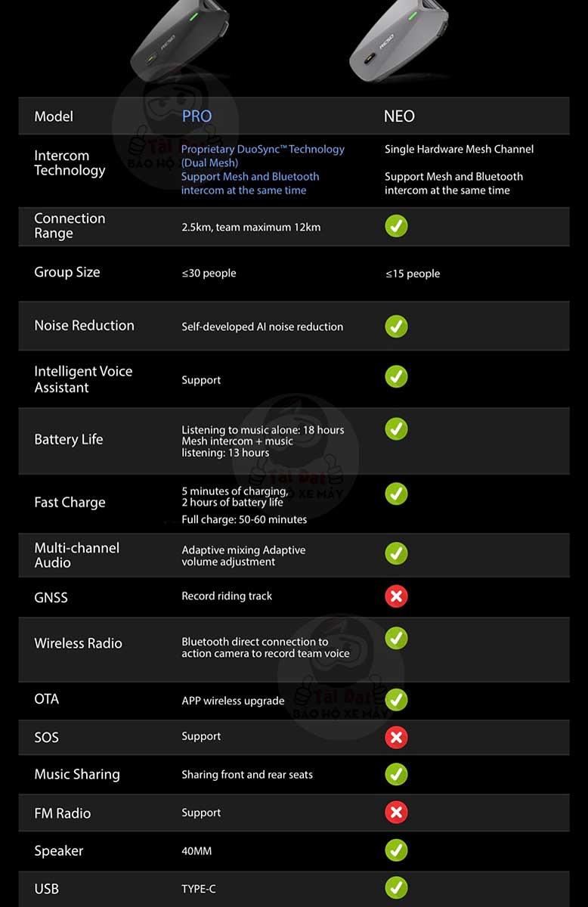Click the Fast Charge green check mark
The width and height of the screenshot is (588, 907).
[396, 494]
